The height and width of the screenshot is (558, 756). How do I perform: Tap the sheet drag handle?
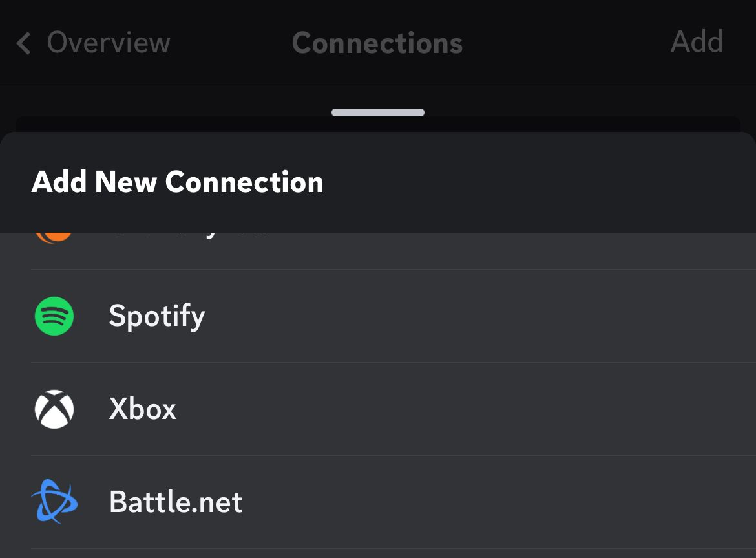coord(377,112)
